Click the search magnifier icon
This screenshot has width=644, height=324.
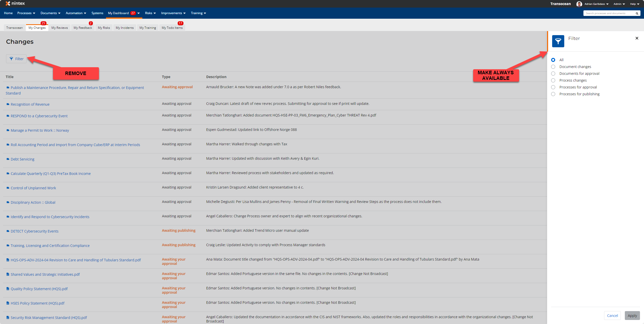(x=637, y=13)
